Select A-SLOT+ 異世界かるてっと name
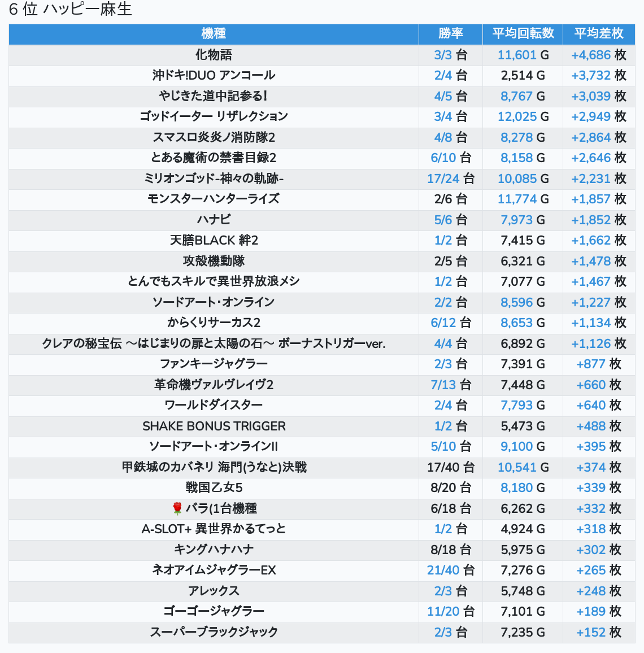Image resolution: width=644 pixels, height=653 pixels. click(214, 529)
